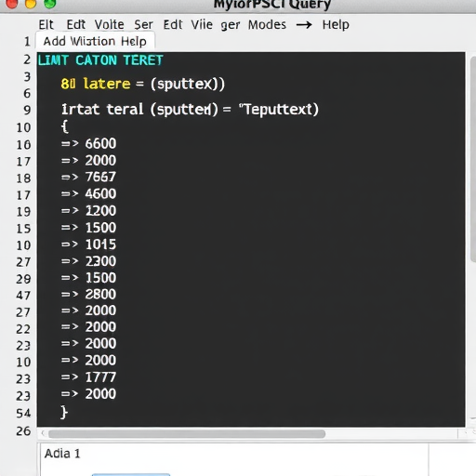This screenshot has height=476, width=476.
Task: Select the Add Wiistion Help tab
Action: (x=95, y=41)
